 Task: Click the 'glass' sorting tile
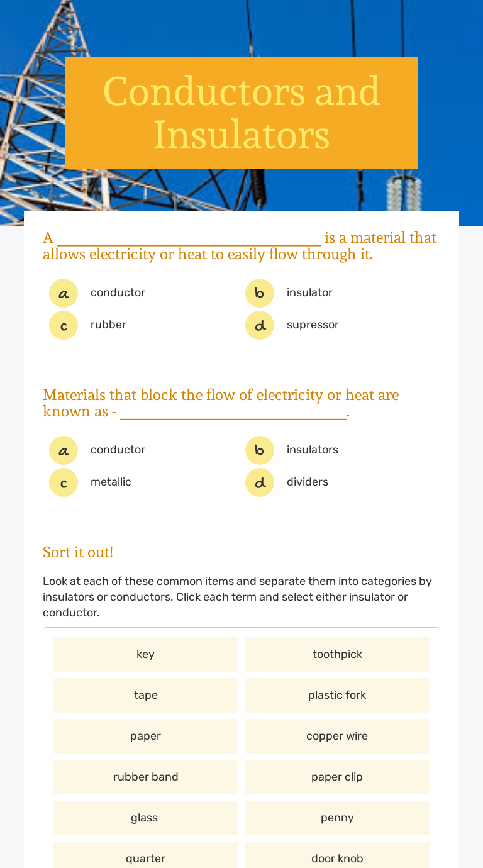click(145, 818)
